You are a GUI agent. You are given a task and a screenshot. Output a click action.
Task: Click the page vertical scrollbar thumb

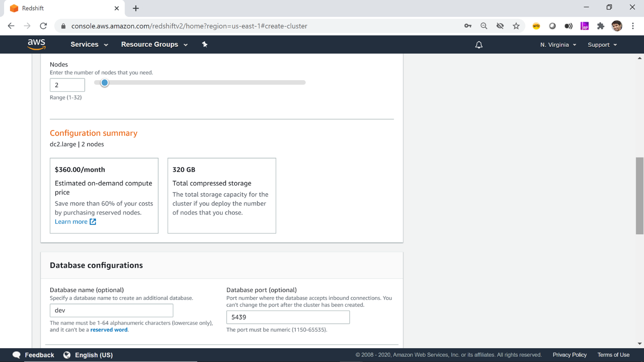640,196
